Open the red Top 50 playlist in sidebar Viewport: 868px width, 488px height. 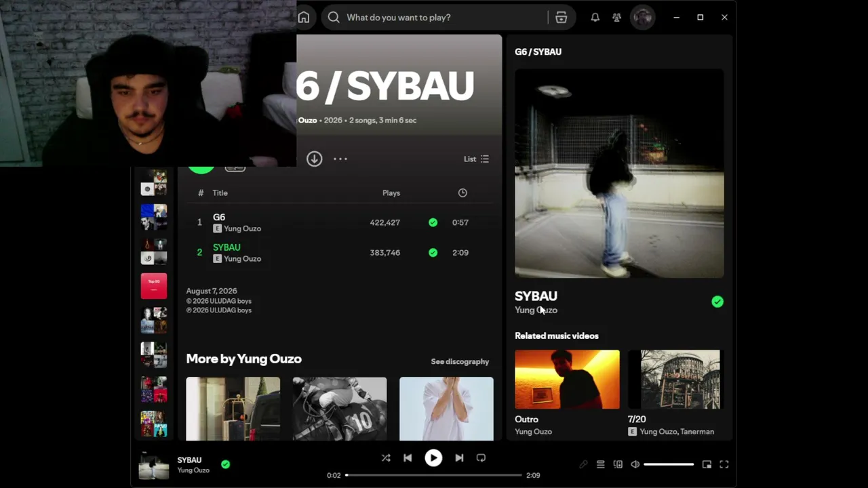point(154,286)
